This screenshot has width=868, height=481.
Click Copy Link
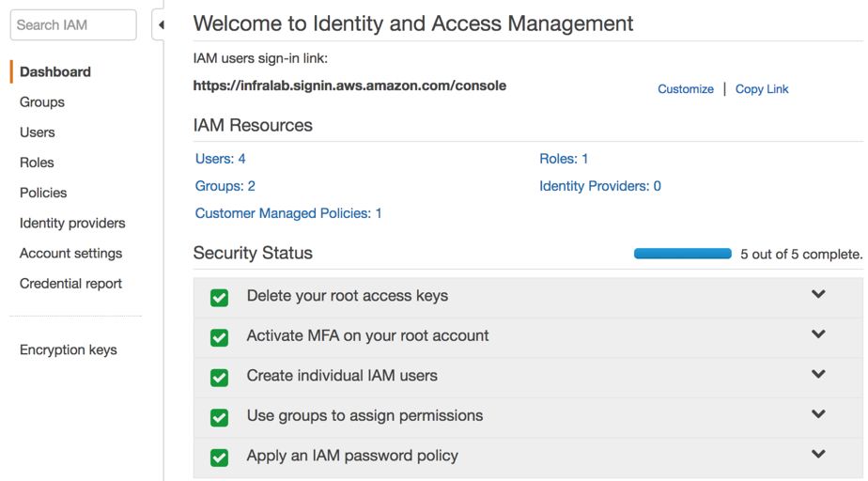pyautogui.click(x=762, y=89)
